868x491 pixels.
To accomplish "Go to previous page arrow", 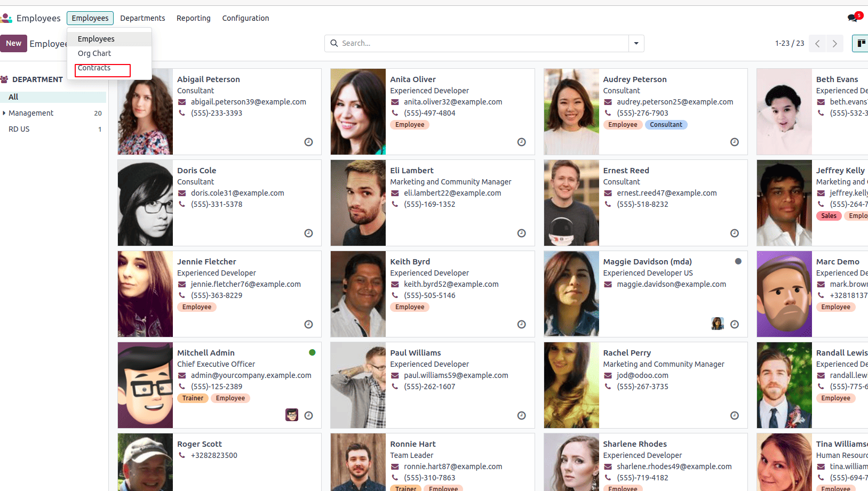I will (817, 44).
